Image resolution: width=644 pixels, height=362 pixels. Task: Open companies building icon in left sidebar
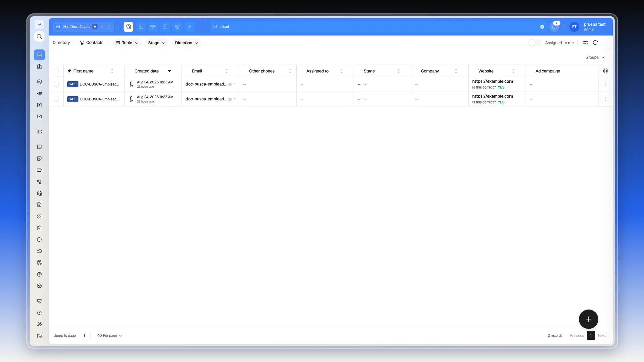39,66
